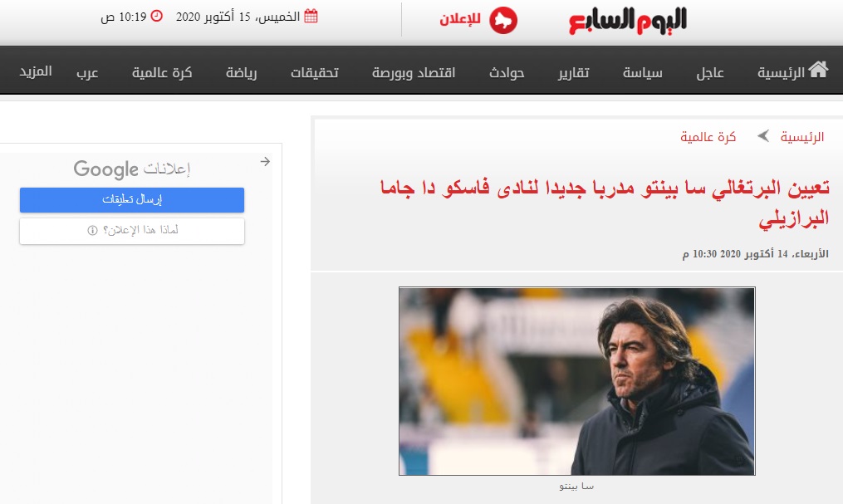The height and width of the screenshot is (504, 843).
Task: Click the breadcrumb arrow separator
Action: tap(762, 136)
